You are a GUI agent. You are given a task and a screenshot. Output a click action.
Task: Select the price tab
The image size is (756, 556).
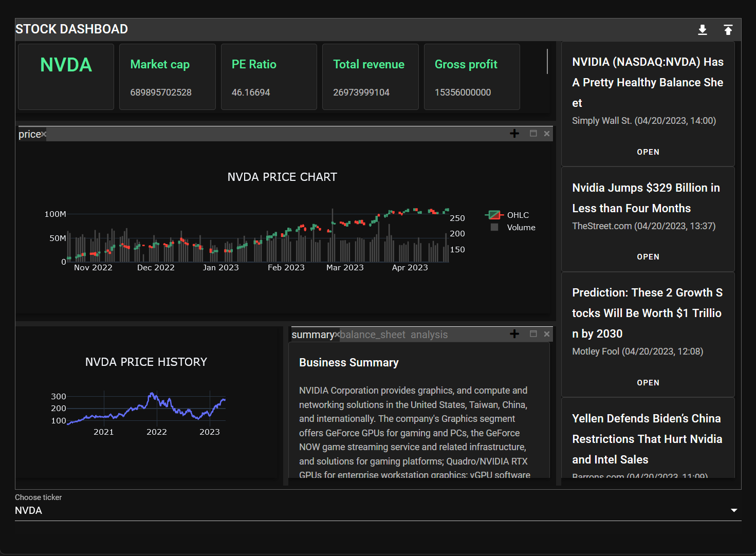coord(29,134)
